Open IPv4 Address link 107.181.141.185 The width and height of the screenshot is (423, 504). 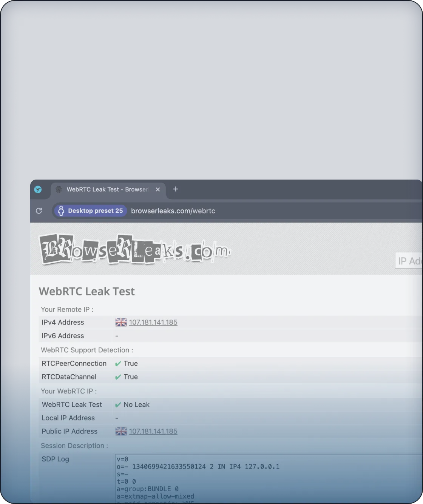pos(153,322)
